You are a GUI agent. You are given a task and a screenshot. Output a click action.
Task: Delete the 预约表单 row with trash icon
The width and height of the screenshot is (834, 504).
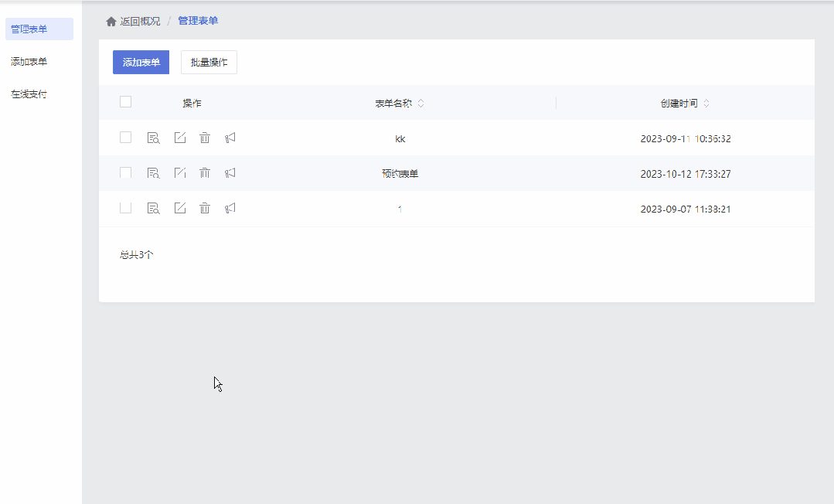pyautogui.click(x=205, y=173)
